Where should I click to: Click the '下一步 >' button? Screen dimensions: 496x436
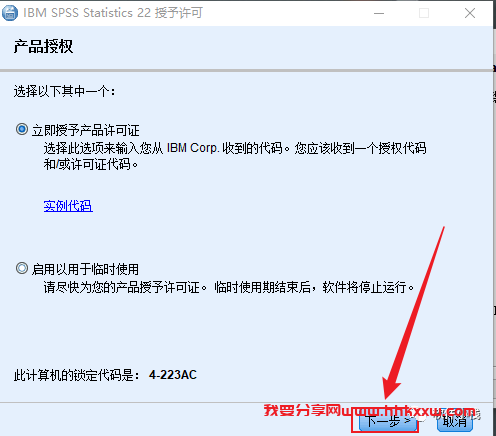pyautogui.click(x=388, y=422)
